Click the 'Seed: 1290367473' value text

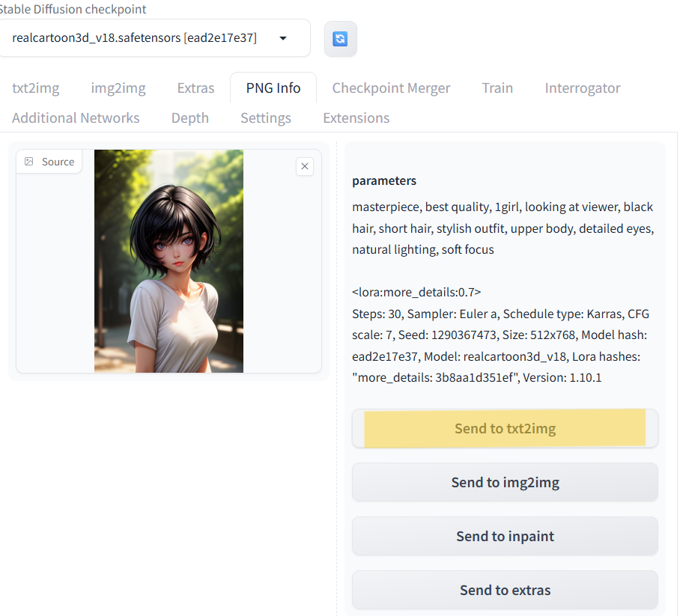[x=447, y=335]
